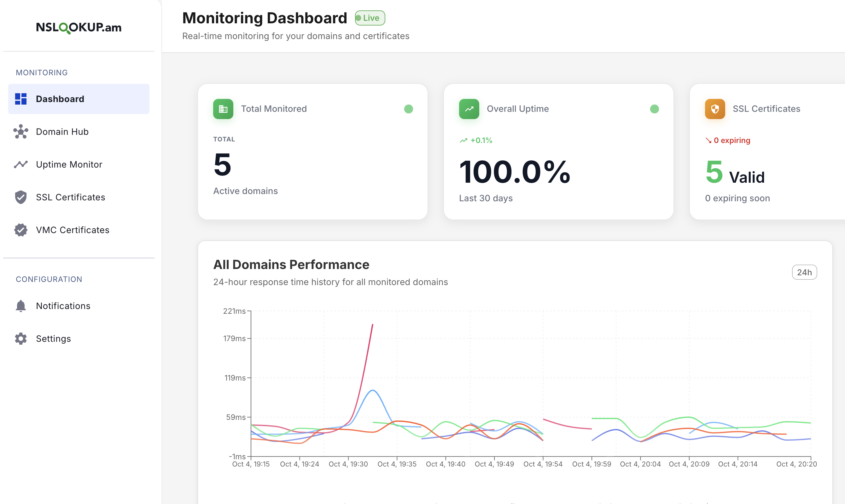The image size is (845, 504).
Task: Click the Settings gear icon
Action: click(21, 339)
